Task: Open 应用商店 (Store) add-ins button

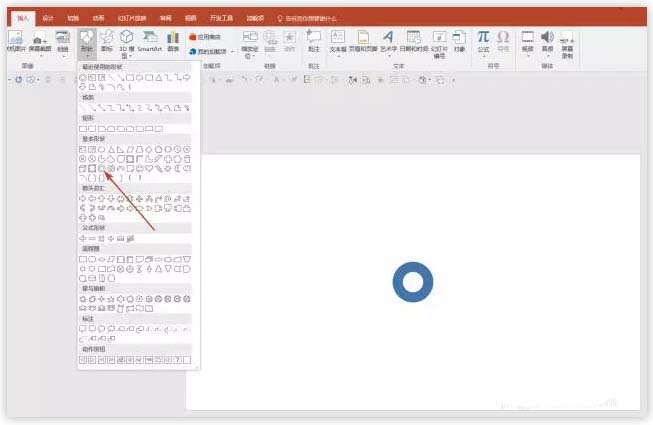Action: pyautogui.click(x=205, y=37)
